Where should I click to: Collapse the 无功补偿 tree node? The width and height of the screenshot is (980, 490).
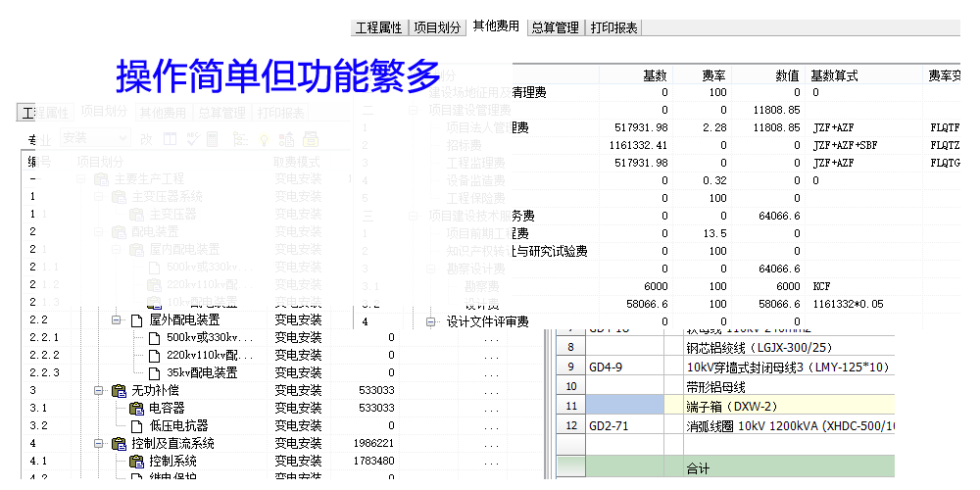coord(99,391)
